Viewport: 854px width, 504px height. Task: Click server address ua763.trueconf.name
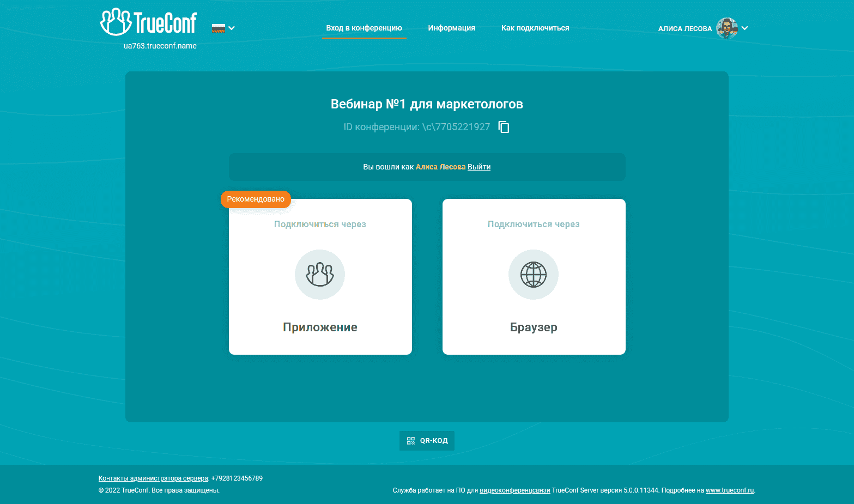click(160, 46)
